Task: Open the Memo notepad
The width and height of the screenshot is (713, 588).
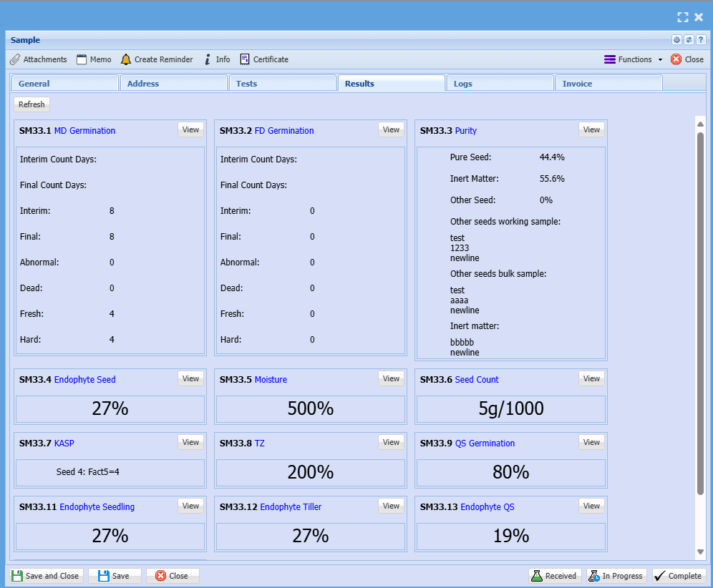Action: [94, 59]
